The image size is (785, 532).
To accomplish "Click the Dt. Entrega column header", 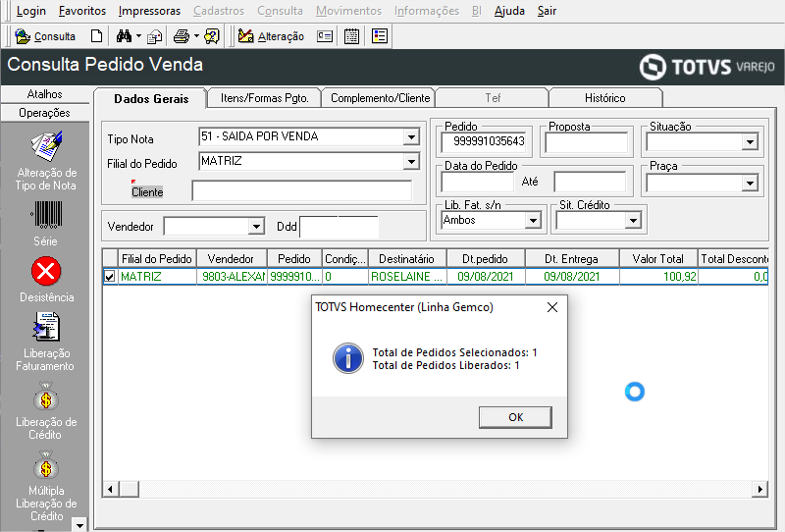I will (571, 259).
